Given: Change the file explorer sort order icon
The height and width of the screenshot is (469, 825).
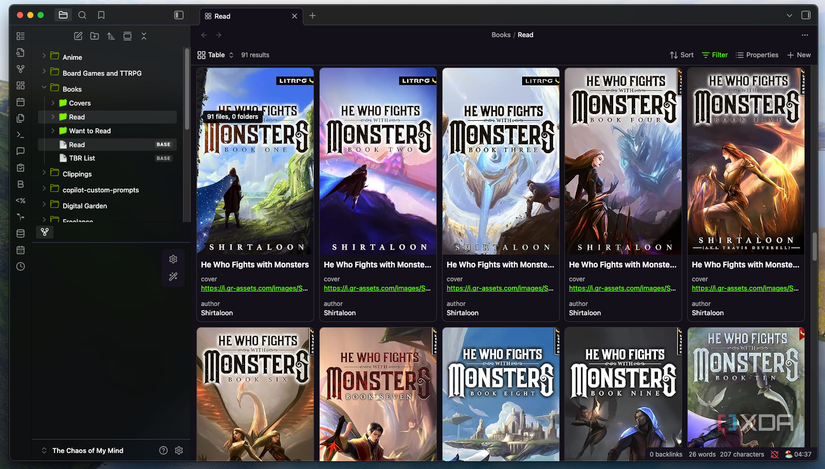Looking at the screenshot, I should [x=111, y=36].
